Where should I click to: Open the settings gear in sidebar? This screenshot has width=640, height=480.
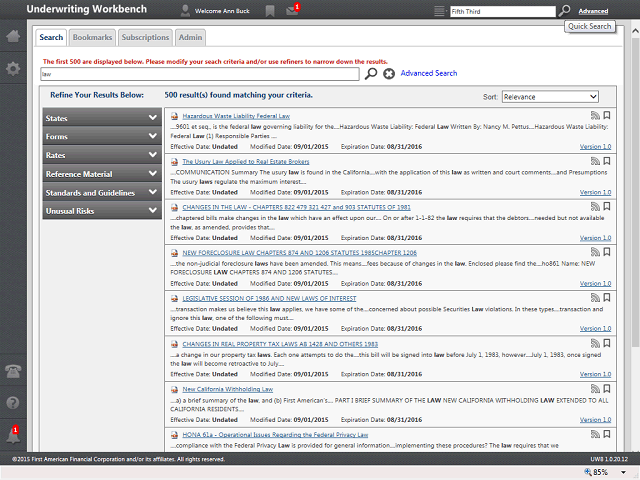pyautogui.click(x=13, y=68)
